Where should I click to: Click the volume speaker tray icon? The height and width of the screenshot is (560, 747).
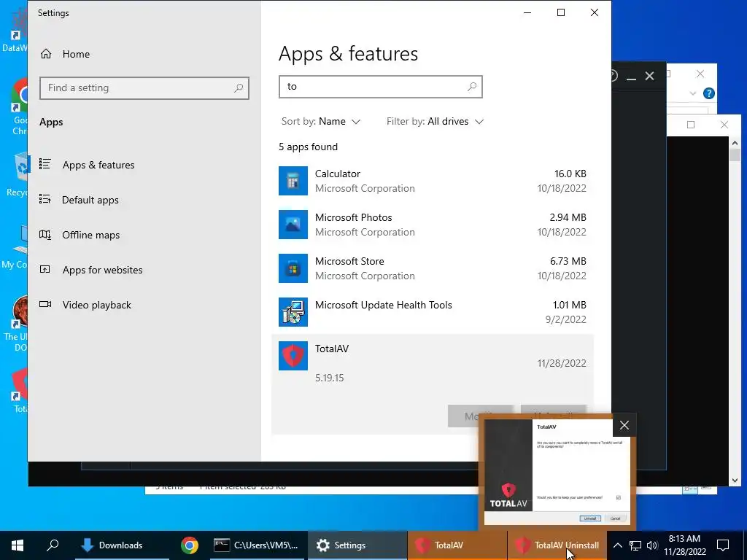pyautogui.click(x=652, y=545)
